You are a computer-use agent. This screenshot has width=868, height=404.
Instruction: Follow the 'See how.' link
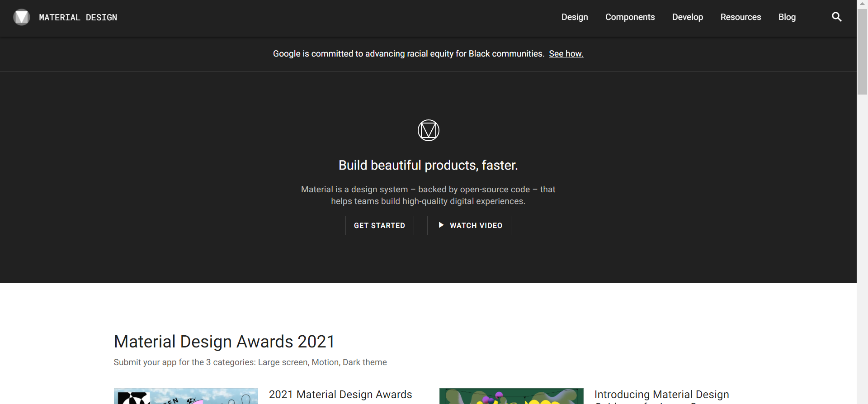coord(566,53)
